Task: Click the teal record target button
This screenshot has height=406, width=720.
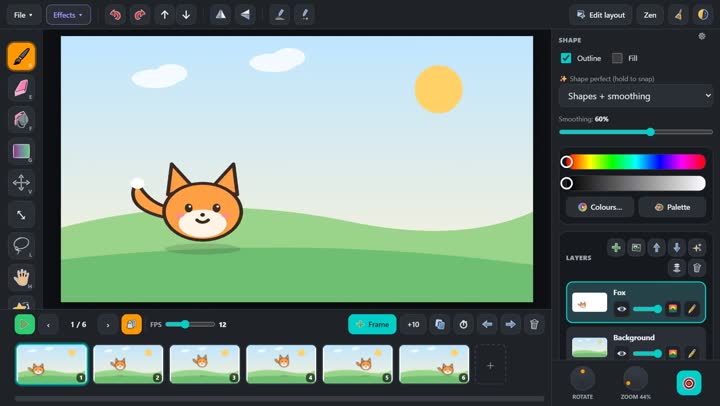Action: click(689, 383)
